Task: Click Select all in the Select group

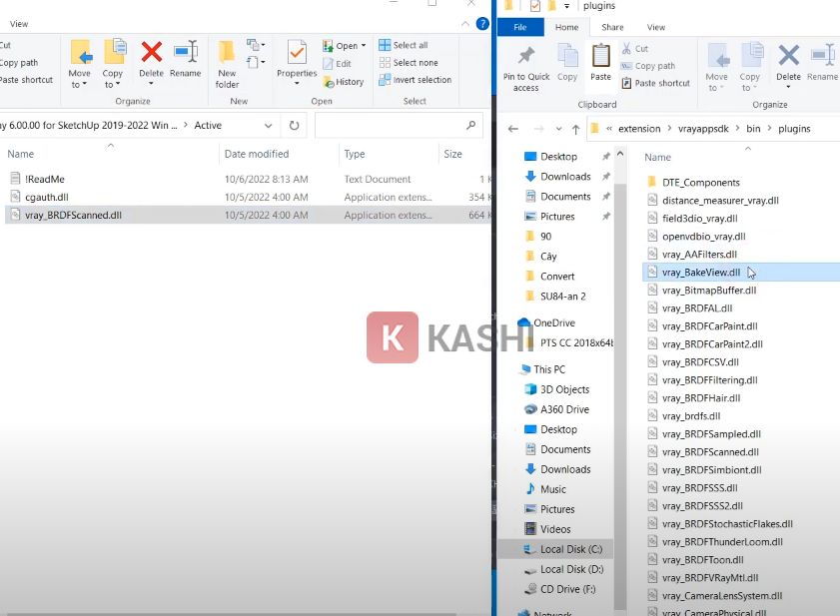Action: tap(404, 45)
